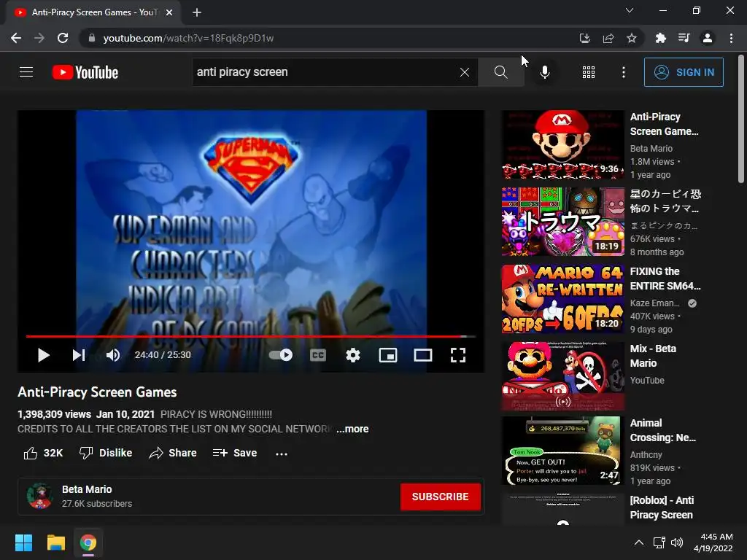Screen dimensions: 747x560
Task: Click the magnifier search button
Action: (x=500, y=72)
